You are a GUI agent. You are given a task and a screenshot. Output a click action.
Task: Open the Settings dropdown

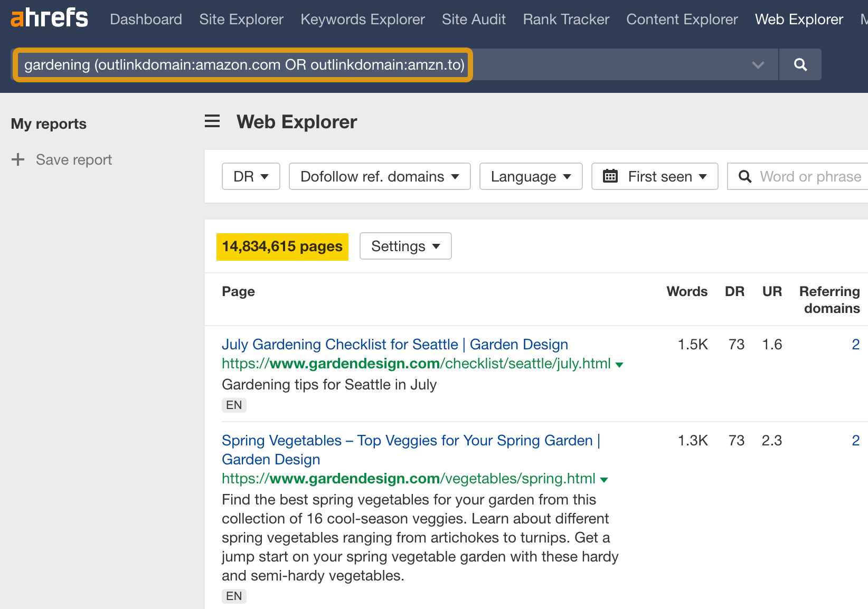[x=405, y=246]
